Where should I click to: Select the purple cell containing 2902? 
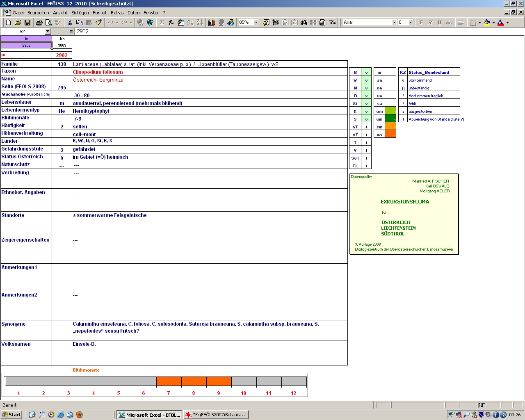pos(26,45)
